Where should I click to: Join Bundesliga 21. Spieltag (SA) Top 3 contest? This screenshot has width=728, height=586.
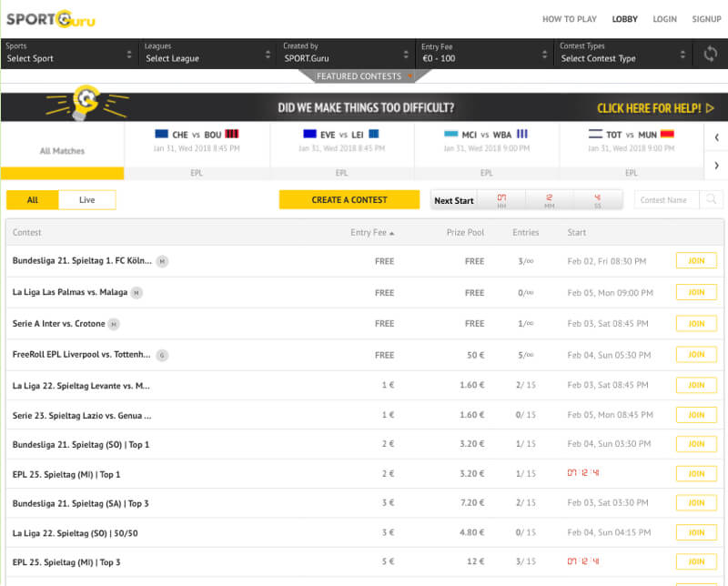pos(696,503)
